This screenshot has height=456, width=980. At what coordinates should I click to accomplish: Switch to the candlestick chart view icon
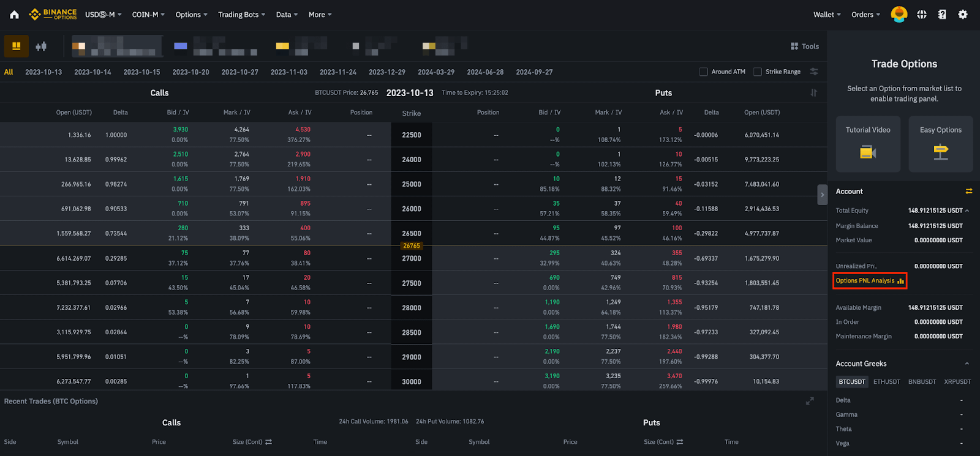click(41, 46)
